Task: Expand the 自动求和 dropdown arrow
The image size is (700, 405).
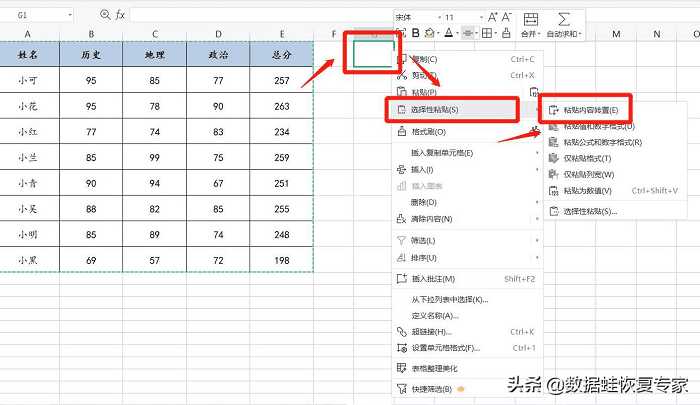Action: tap(580, 34)
